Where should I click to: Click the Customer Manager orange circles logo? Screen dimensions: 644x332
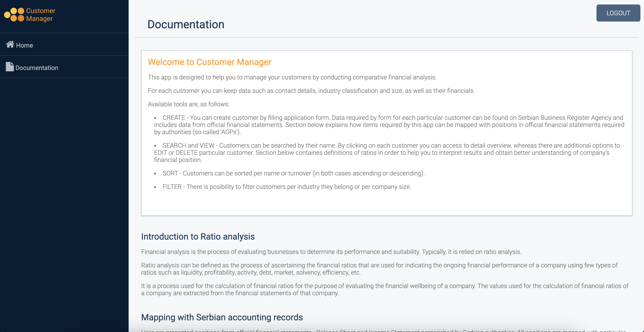tap(14, 15)
